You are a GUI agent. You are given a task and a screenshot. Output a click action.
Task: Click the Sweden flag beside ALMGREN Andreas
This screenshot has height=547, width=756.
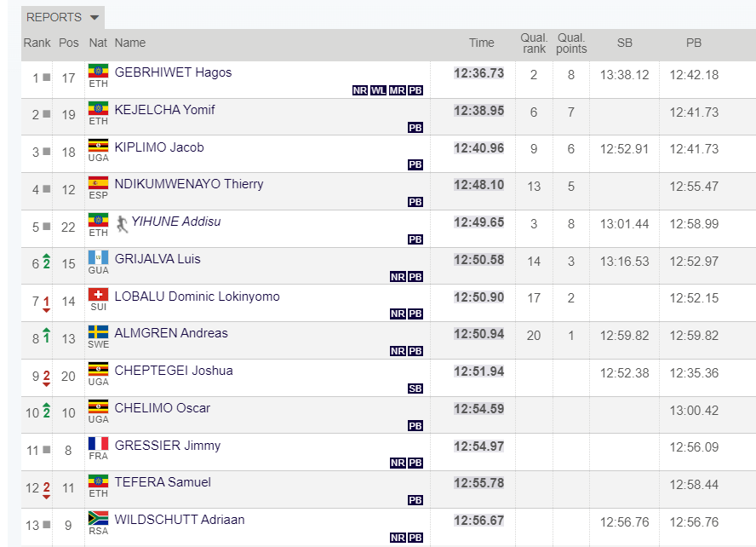tap(99, 332)
